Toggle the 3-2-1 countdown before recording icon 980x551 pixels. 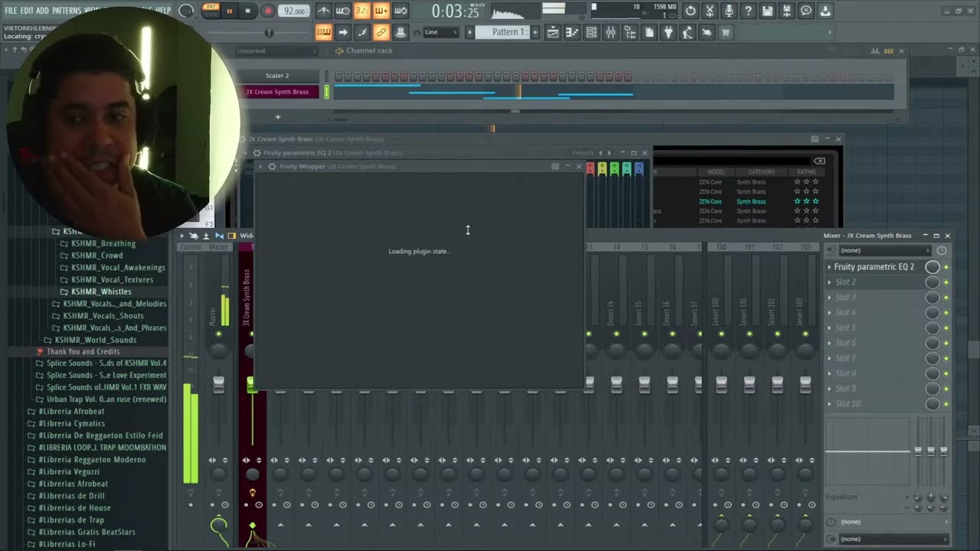coord(362,11)
